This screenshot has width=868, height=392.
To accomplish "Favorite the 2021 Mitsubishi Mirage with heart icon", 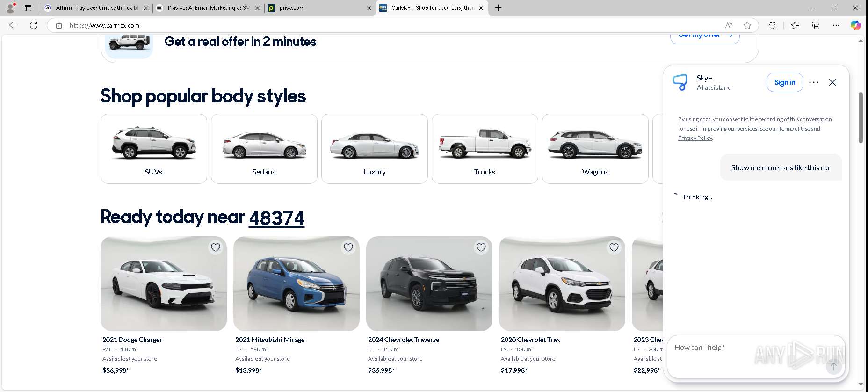I will coord(348,247).
